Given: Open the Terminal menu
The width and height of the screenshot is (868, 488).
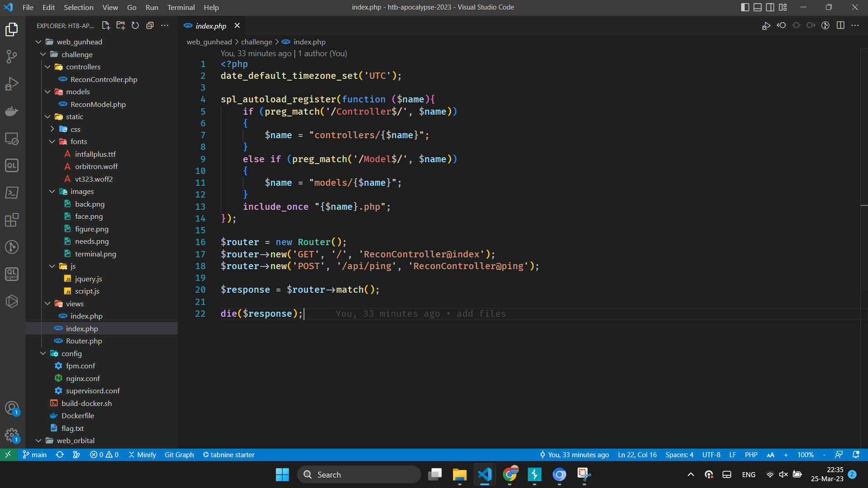Looking at the screenshot, I should 181,7.
